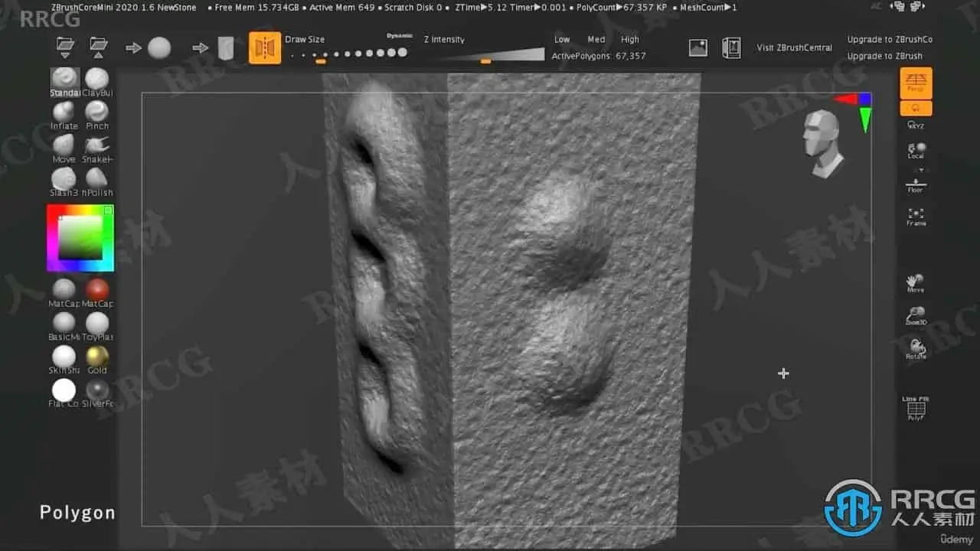980x551 pixels.
Task: Export an image with the picture icon
Action: coord(698,47)
